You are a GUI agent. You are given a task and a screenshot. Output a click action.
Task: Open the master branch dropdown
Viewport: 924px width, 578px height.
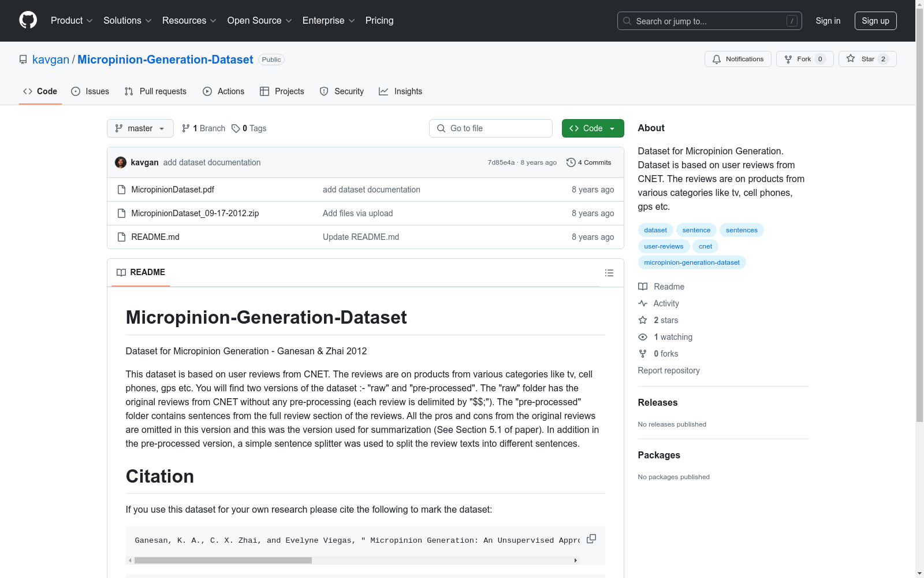(140, 128)
